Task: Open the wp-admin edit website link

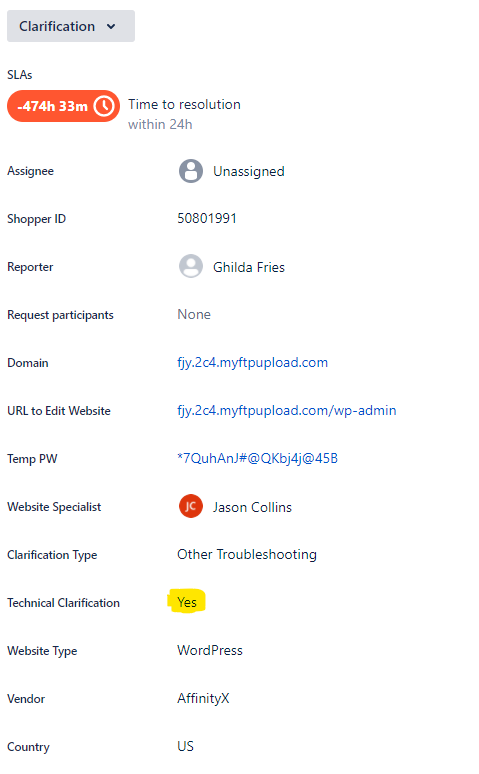Action: pyautogui.click(x=286, y=411)
